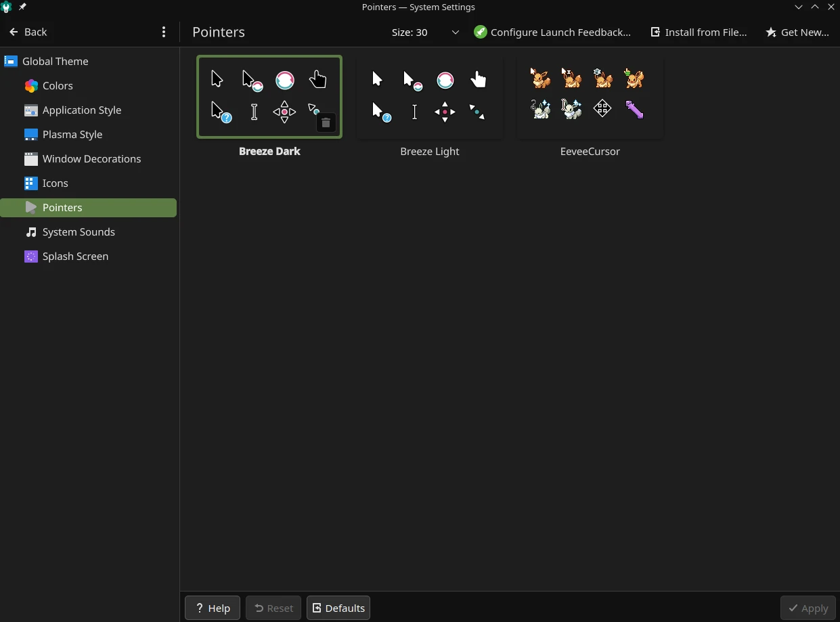This screenshot has height=622, width=840.
Task: Click the Breeze Light help cursor preview
Action: pos(381,112)
